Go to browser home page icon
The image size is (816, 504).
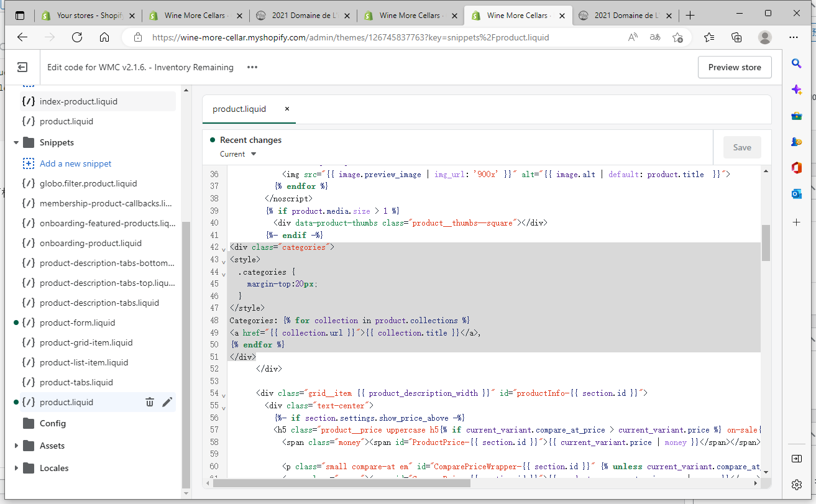click(104, 37)
